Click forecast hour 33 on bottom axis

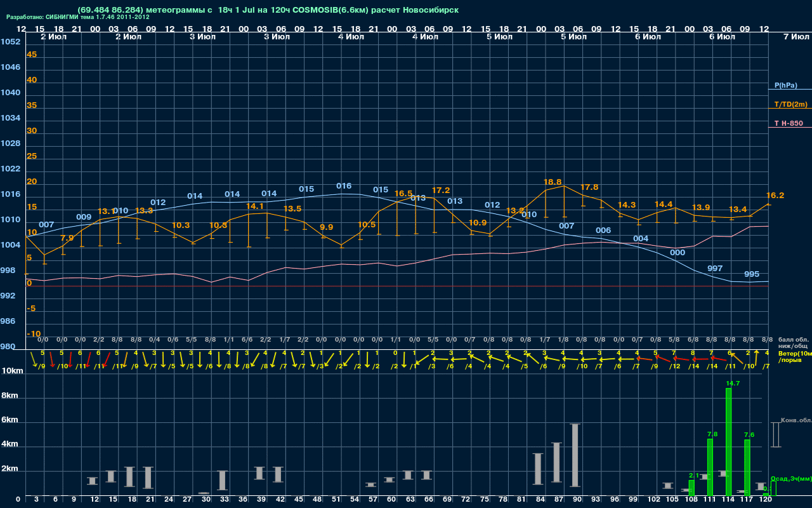(x=225, y=500)
